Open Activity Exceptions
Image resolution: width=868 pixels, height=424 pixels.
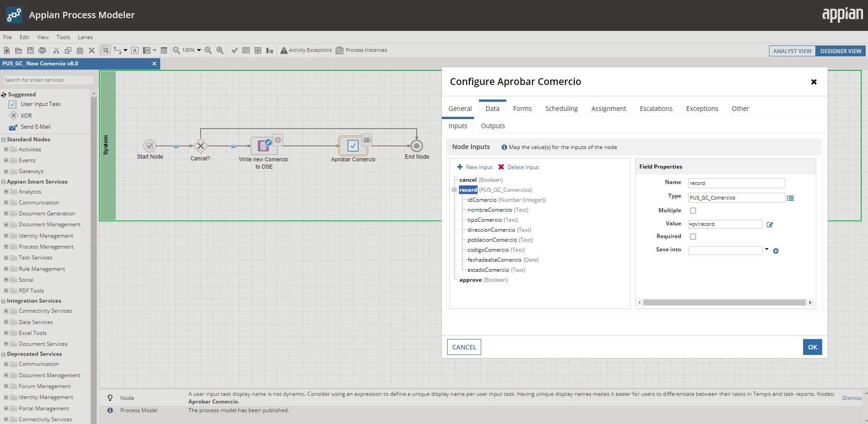(306, 50)
